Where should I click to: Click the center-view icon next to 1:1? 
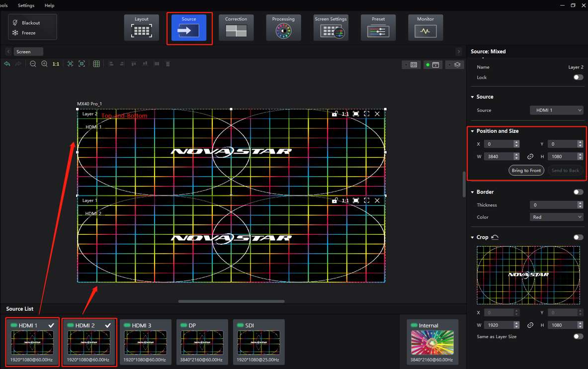(70, 64)
